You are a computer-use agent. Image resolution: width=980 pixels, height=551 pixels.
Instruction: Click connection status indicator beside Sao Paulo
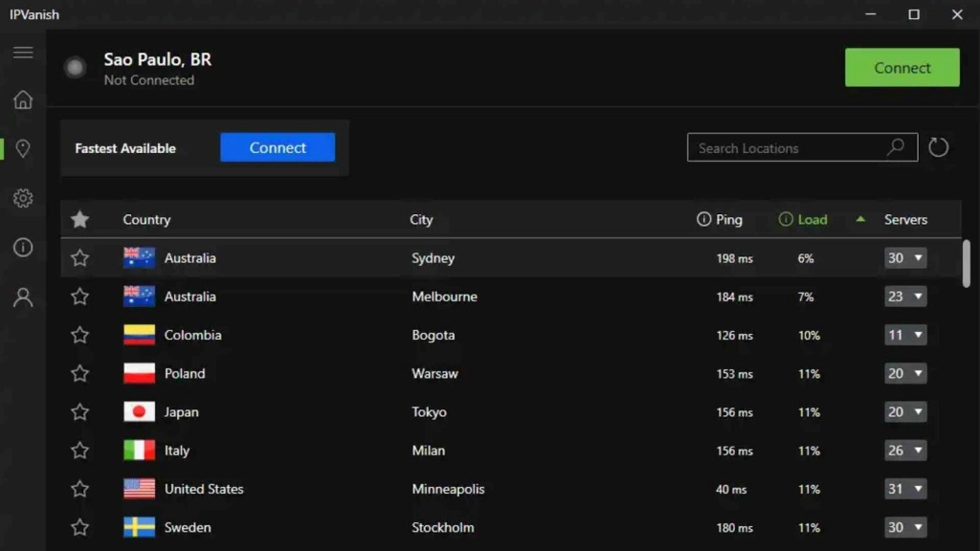click(75, 68)
